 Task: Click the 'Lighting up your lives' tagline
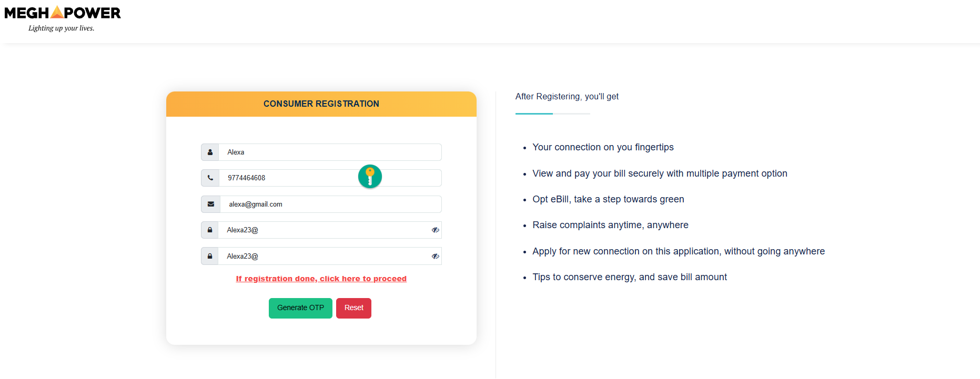point(61,28)
